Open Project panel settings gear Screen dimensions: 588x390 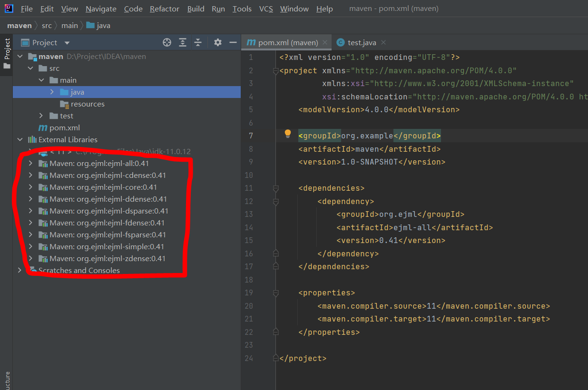point(218,42)
